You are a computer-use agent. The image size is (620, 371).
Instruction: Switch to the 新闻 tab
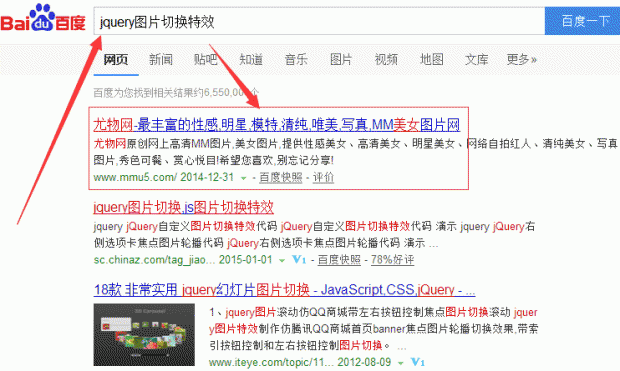click(161, 60)
